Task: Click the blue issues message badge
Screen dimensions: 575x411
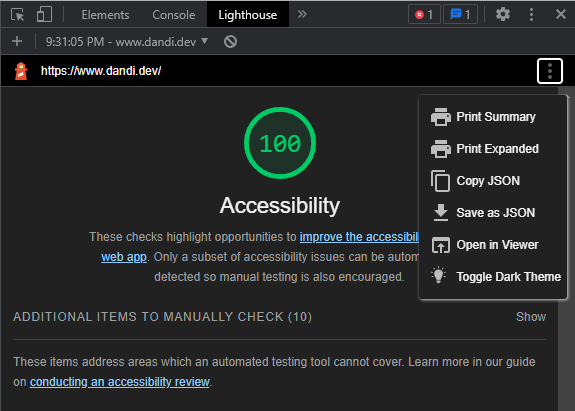Action: tap(460, 15)
